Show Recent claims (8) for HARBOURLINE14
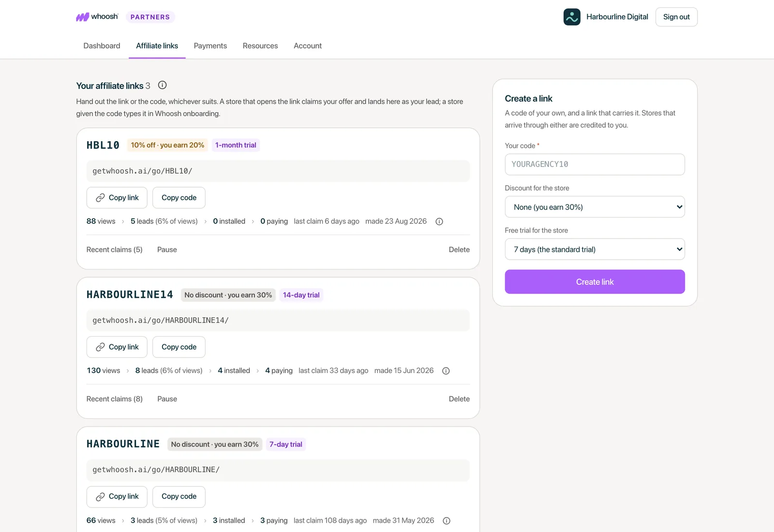 point(115,399)
